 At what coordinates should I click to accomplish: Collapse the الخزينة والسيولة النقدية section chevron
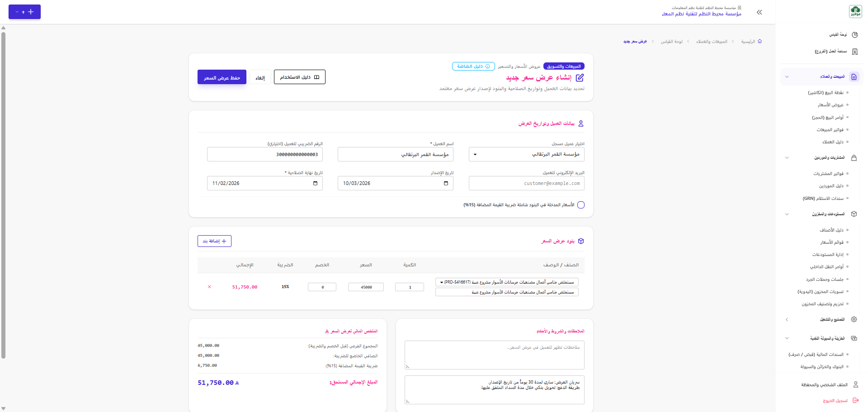tap(787, 338)
